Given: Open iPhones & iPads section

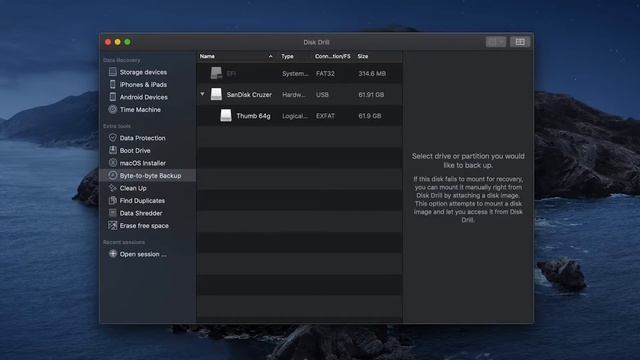Looking at the screenshot, I should pos(143,85).
